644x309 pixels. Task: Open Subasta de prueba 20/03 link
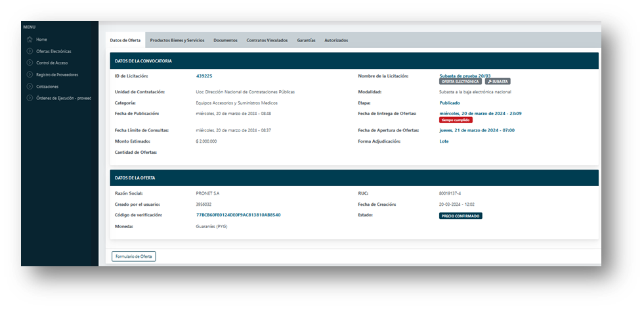[465, 76]
